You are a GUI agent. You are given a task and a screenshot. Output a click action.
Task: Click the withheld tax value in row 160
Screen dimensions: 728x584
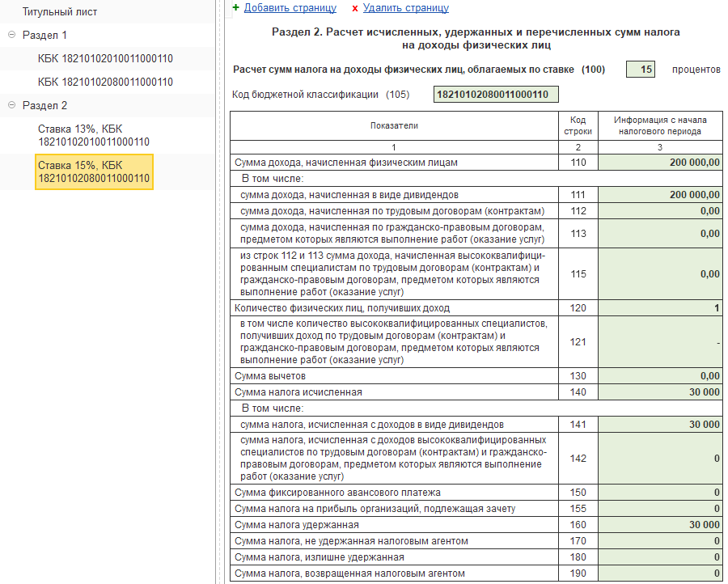click(x=660, y=525)
